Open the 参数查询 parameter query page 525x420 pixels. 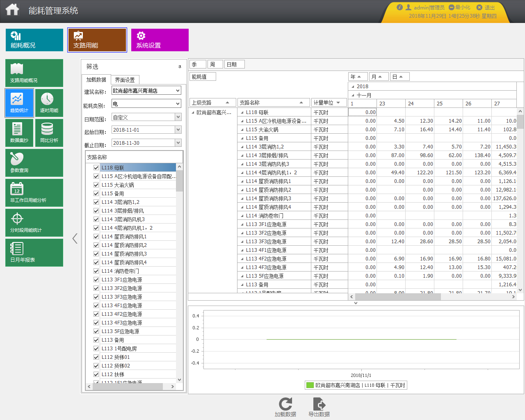coord(34,162)
